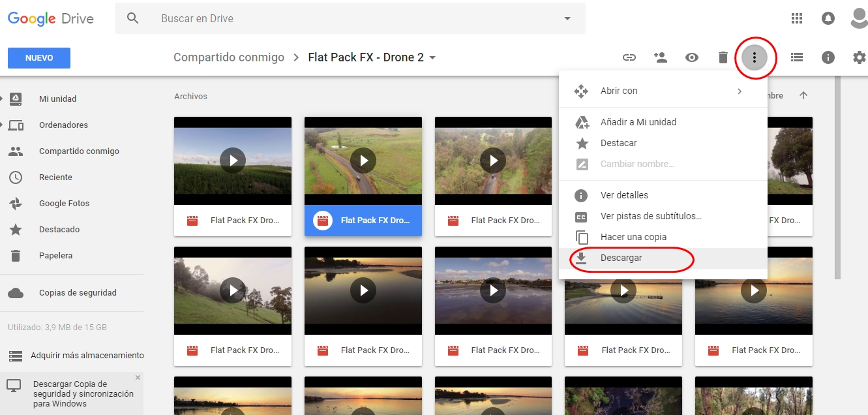Go to Compartido conmigo breadcrumb
Viewport: 868px width, 415px height.
coord(229,57)
